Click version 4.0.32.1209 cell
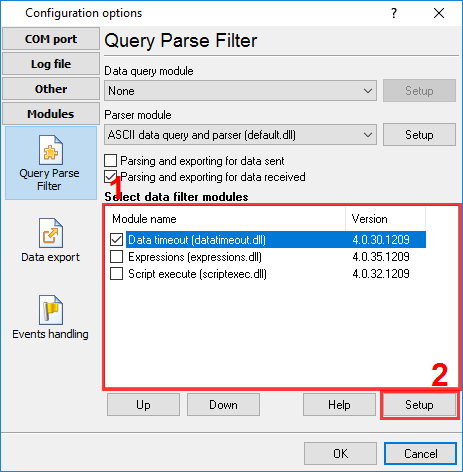The width and height of the screenshot is (463, 472). point(381,274)
